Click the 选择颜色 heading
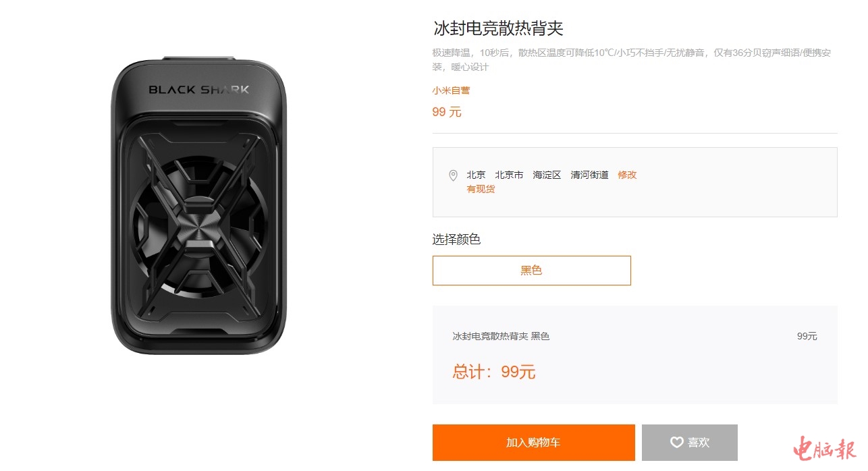This screenshot has width=868, height=471. point(456,240)
